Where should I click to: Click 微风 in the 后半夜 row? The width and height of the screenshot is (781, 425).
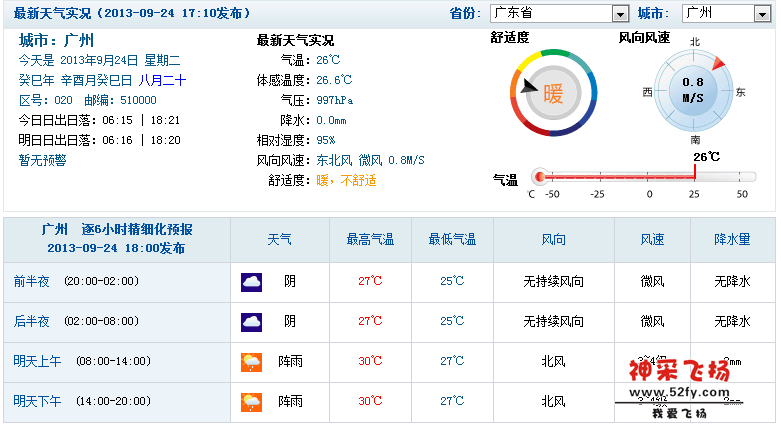click(652, 321)
